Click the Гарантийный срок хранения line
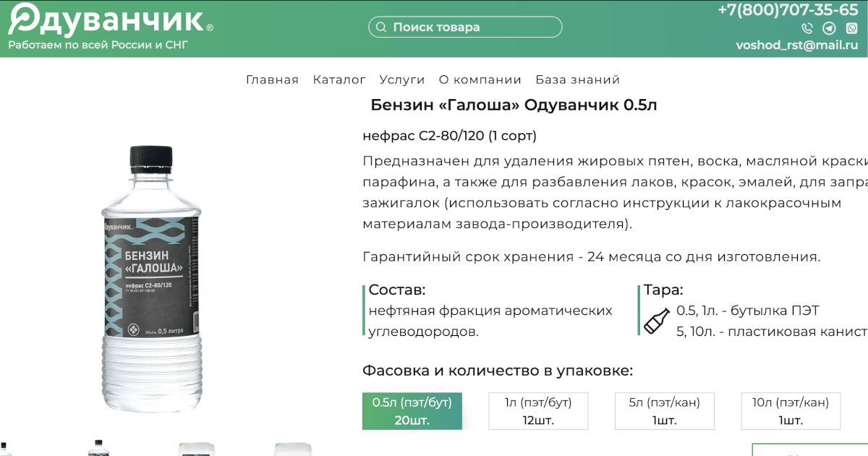Viewport: 868px width, 456px height. [x=592, y=257]
